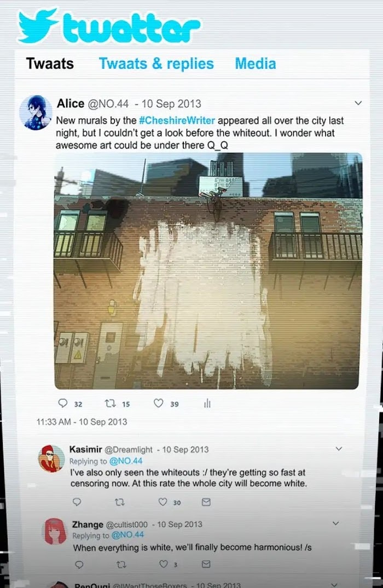The width and height of the screenshot is (383, 588).
Task: Expand the chevron menu on Kasimir's reply
Action: pyautogui.click(x=339, y=449)
